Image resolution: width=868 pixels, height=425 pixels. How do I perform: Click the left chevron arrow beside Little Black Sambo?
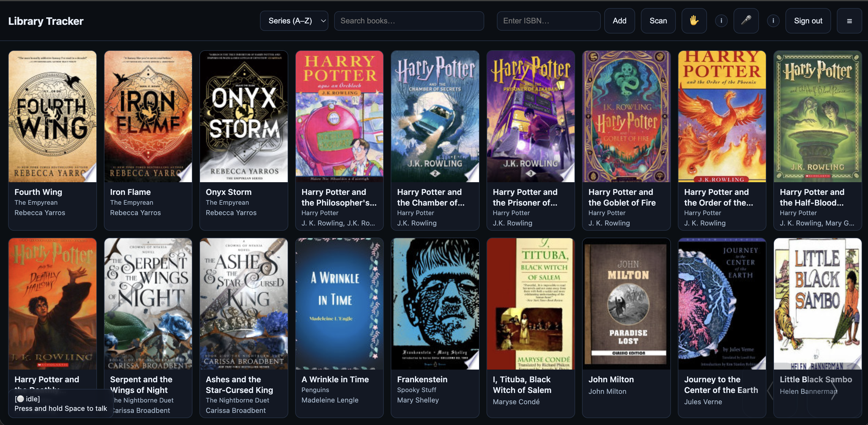(x=770, y=390)
